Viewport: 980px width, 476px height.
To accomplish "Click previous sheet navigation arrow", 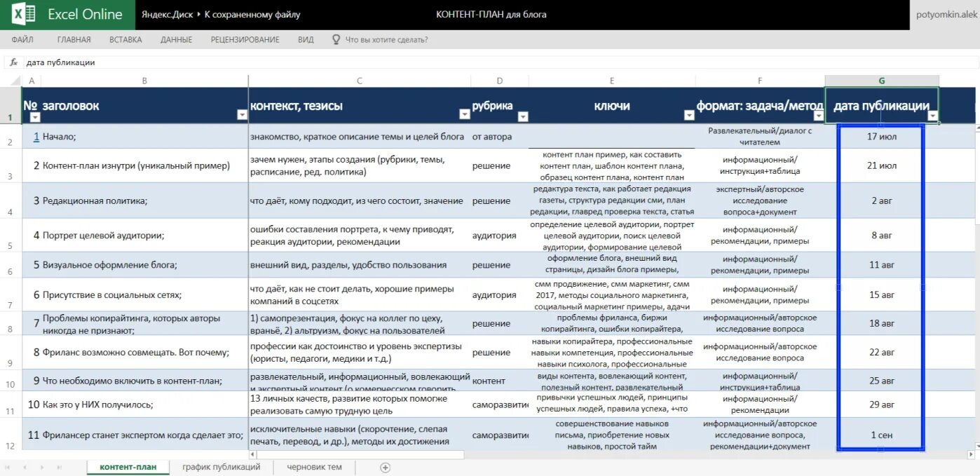I will [25, 468].
